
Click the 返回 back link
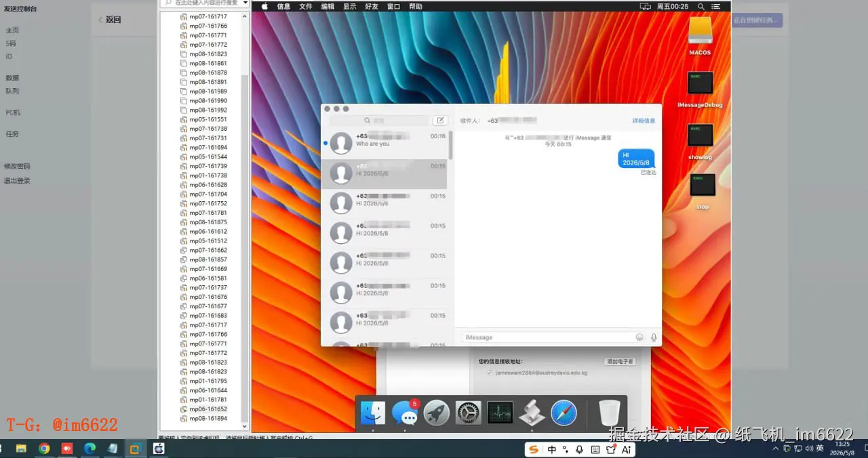click(x=110, y=20)
